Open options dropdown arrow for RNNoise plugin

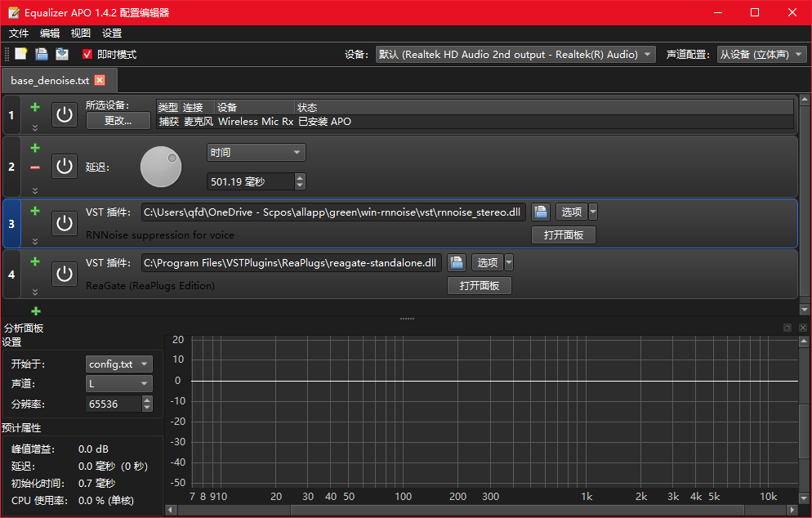[593, 212]
